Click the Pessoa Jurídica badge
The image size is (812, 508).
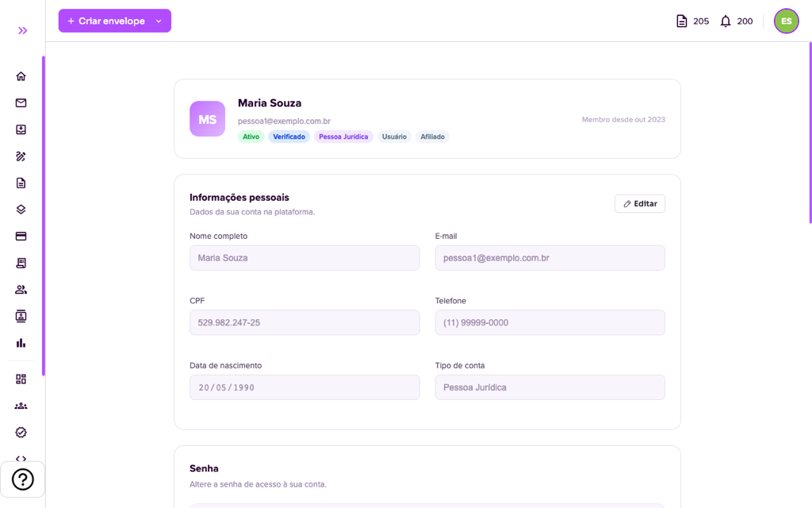(343, 137)
